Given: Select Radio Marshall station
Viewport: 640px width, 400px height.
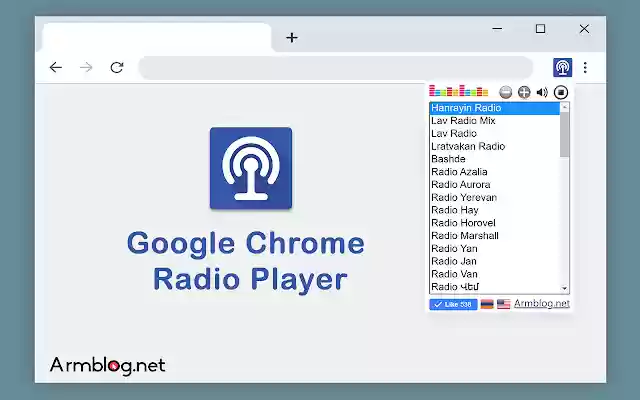Looking at the screenshot, I should [x=495, y=236].
